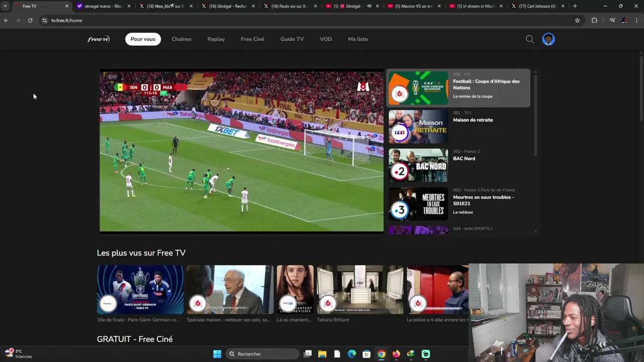Switch to the '(18) Msn_Six' X tab

click(166, 6)
